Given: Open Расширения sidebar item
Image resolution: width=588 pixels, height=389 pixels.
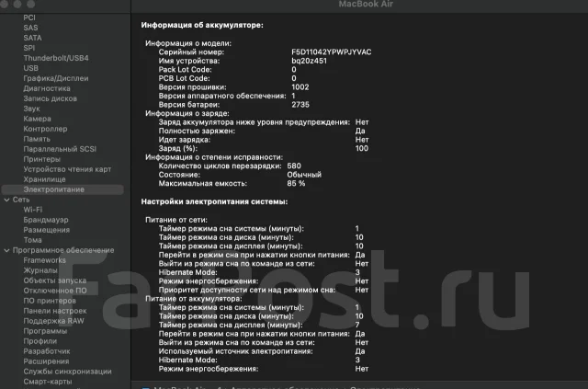Looking at the screenshot, I should pyautogui.click(x=46, y=362).
